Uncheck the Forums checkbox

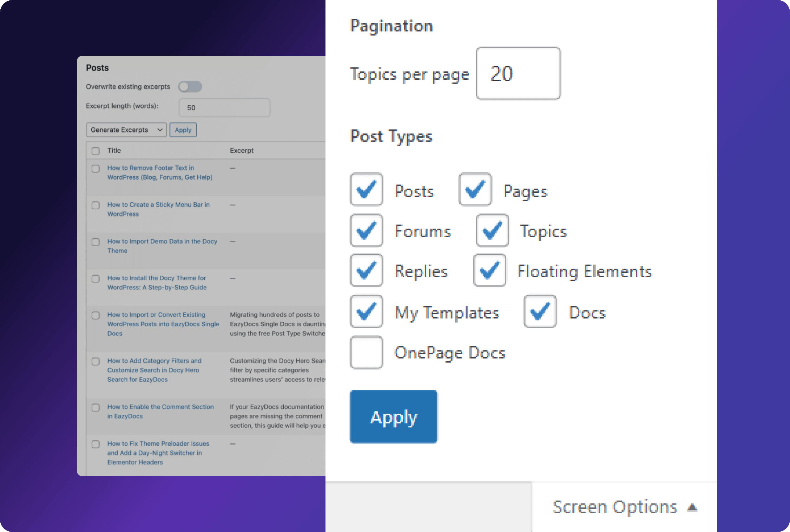coord(366,230)
